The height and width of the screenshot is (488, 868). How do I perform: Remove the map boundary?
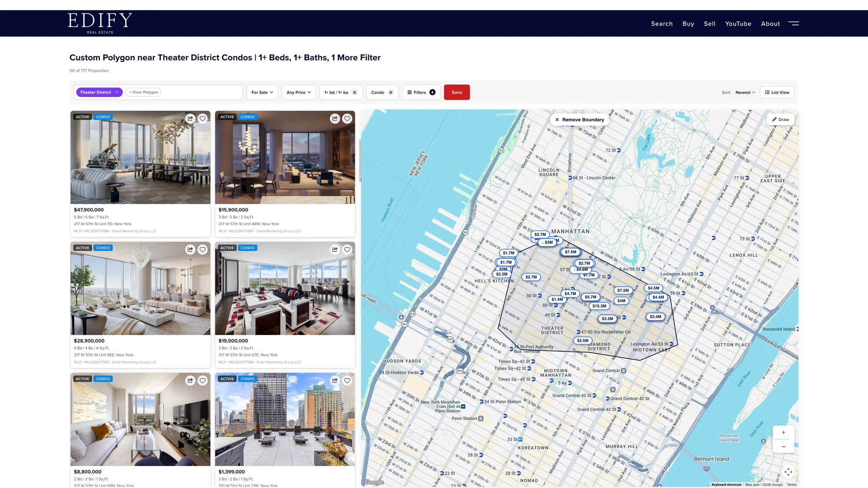click(579, 119)
